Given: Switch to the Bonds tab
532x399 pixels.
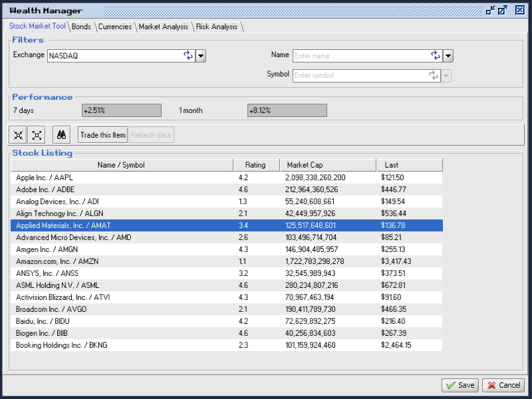Looking at the screenshot, I should tap(81, 27).
